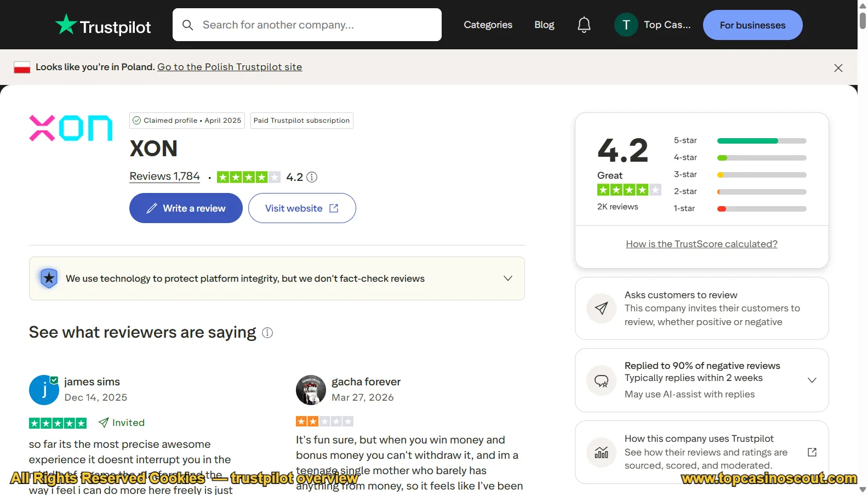Click james sims five-star rating
This screenshot has height=495, width=868.
(58, 423)
